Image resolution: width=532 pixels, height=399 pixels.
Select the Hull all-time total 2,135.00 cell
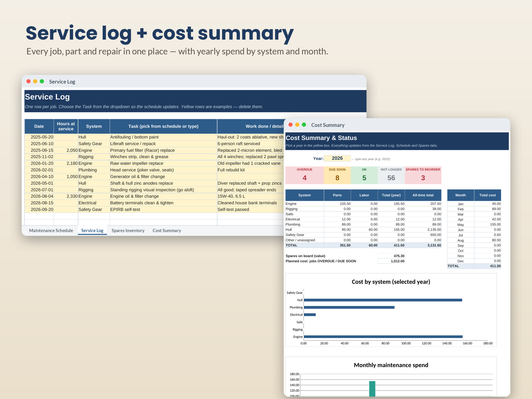tap(423, 230)
